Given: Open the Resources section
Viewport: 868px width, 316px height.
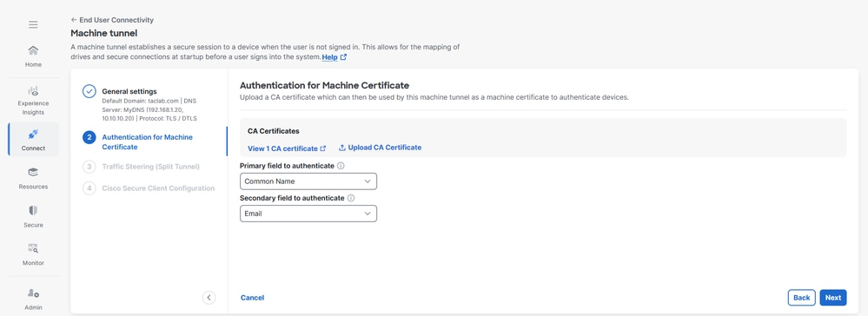Looking at the screenshot, I should tap(33, 178).
